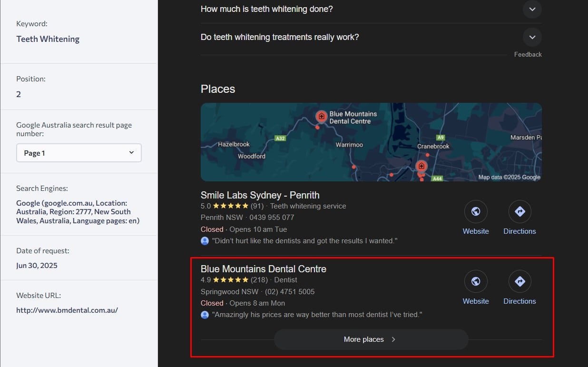This screenshot has height=367, width=588.
Task: Click Blue Mountains Dental Centre map pin
Action: pyautogui.click(x=322, y=116)
